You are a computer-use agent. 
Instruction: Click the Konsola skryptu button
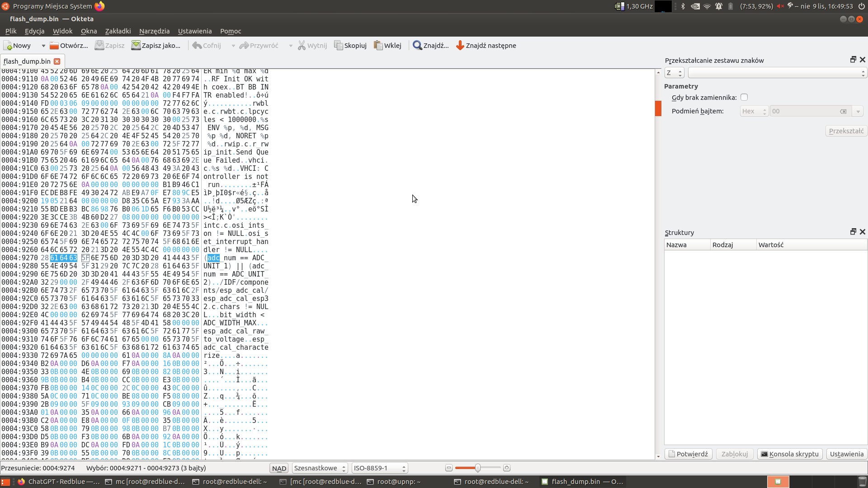coord(789,454)
